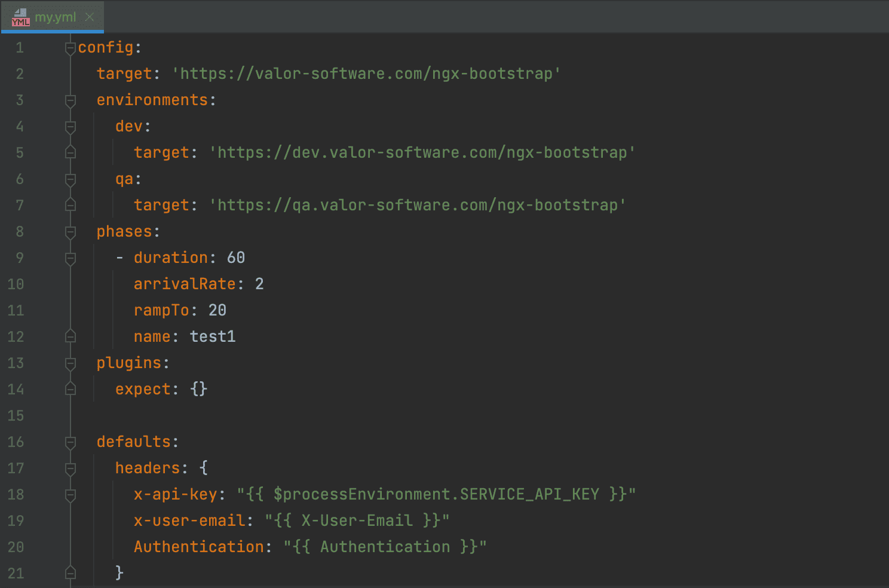The height and width of the screenshot is (588, 889).
Task: Place cursor on arrivalRate key
Action: (185, 284)
